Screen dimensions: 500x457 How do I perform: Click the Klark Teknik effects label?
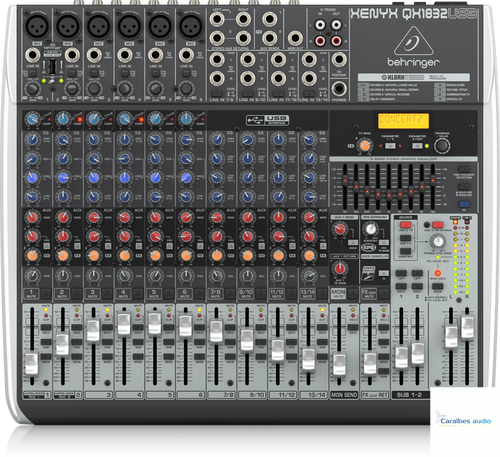[x=414, y=77]
